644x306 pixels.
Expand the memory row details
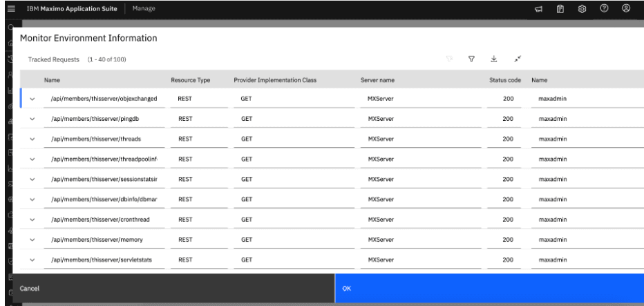pyautogui.click(x=32, y=240)
